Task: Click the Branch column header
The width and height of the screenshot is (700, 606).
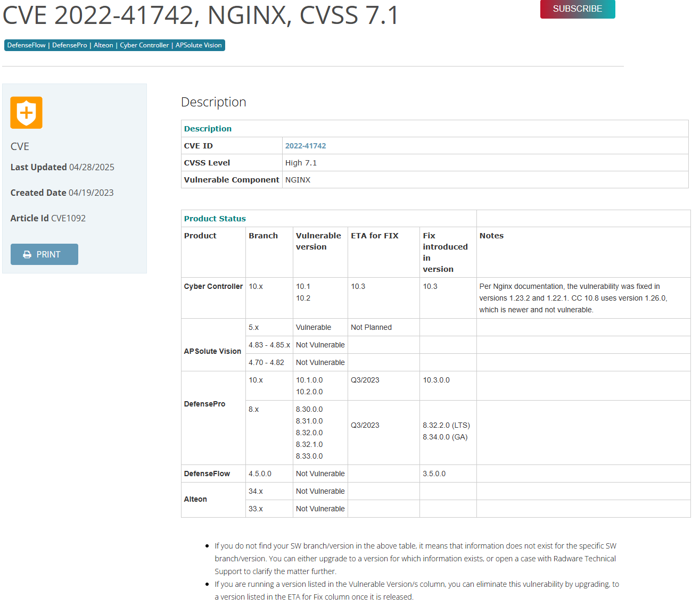Action: 263,236
